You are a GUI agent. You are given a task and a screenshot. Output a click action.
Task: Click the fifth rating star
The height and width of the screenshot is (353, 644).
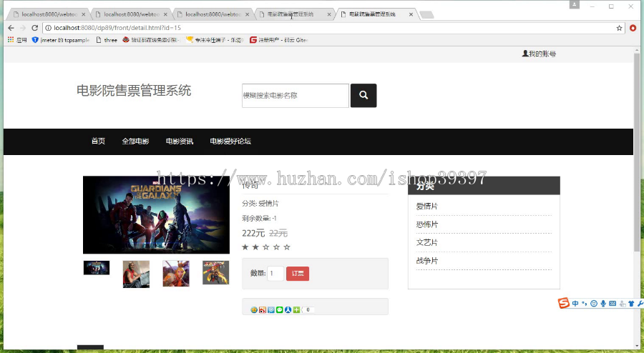coord(287,247)
